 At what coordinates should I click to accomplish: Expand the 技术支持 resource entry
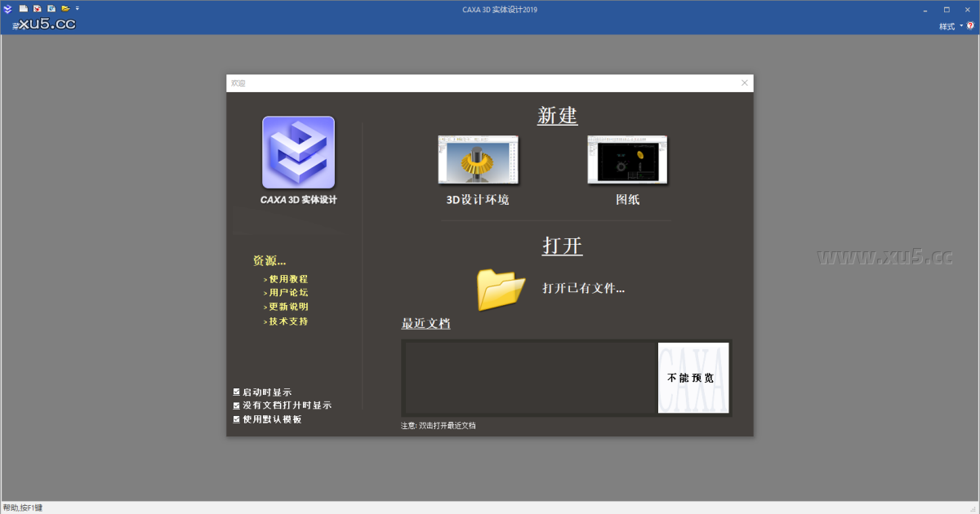(x=287, y=321)
